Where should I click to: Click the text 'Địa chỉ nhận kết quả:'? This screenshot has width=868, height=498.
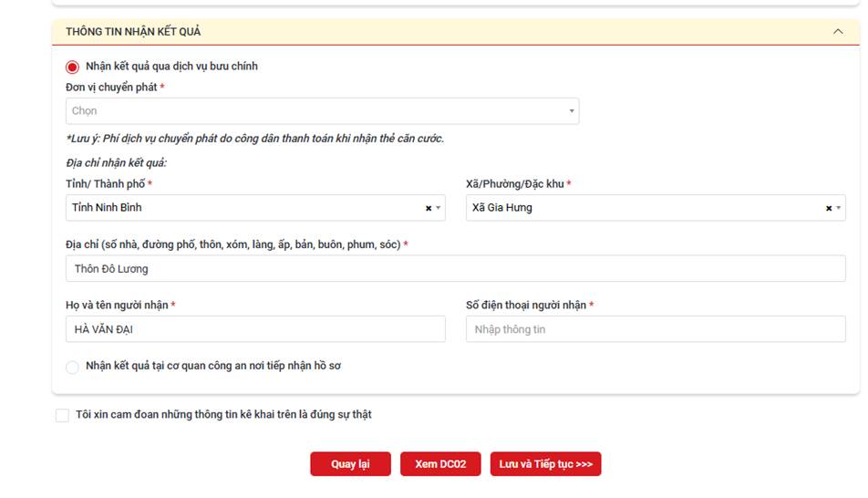[117, 163]
